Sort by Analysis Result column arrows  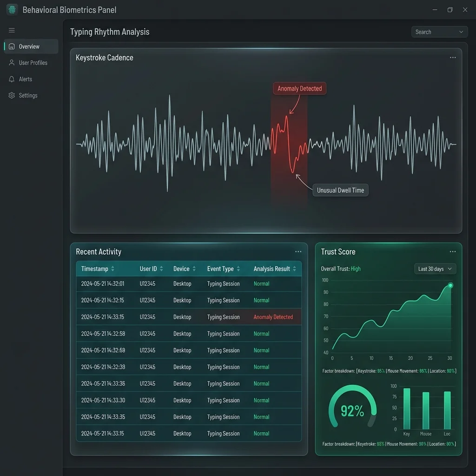[x=294, y=269]
